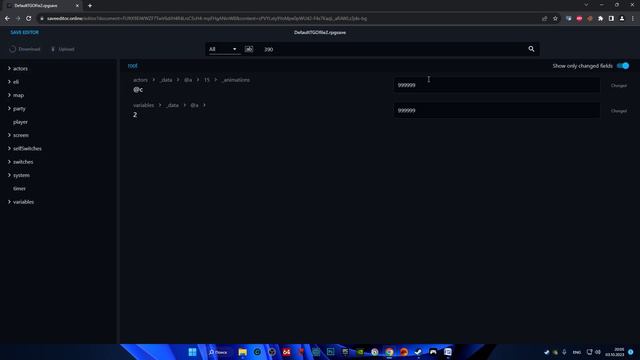Viewport: 640px width, 360px height.
Task: Click the microphone tray icon
Action: 564,352
